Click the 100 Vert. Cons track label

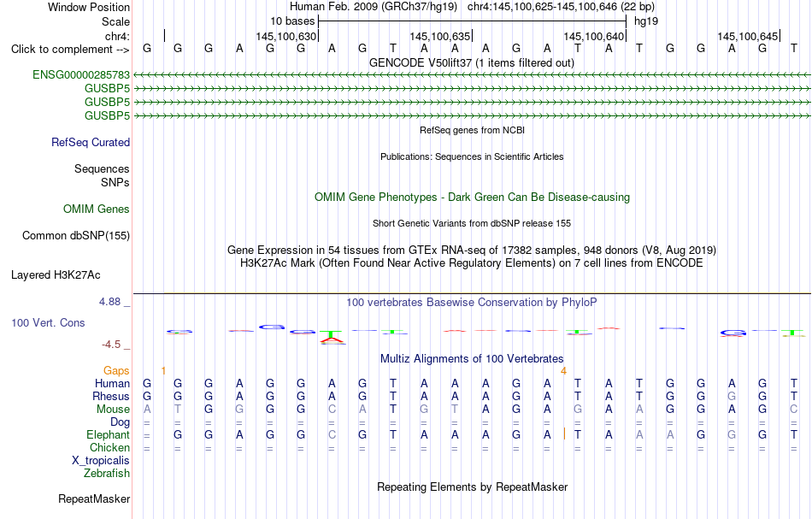click(48, 323)
